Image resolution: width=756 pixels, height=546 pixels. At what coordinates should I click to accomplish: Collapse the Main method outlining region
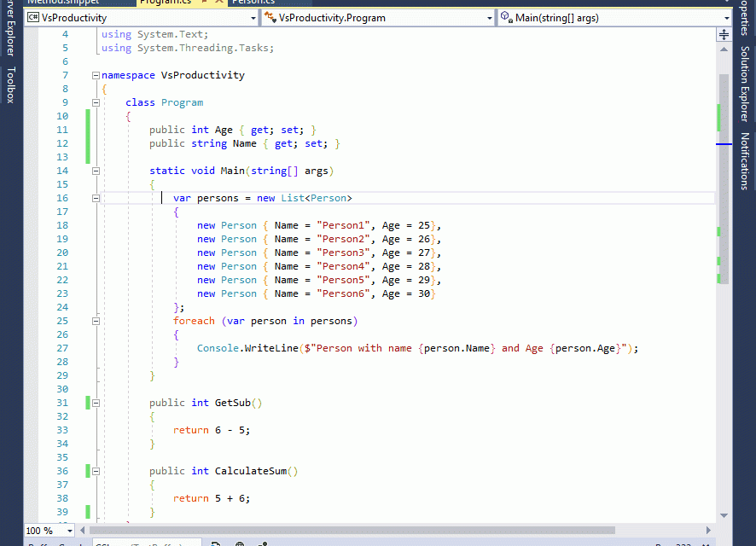click(x=96, y=171)
